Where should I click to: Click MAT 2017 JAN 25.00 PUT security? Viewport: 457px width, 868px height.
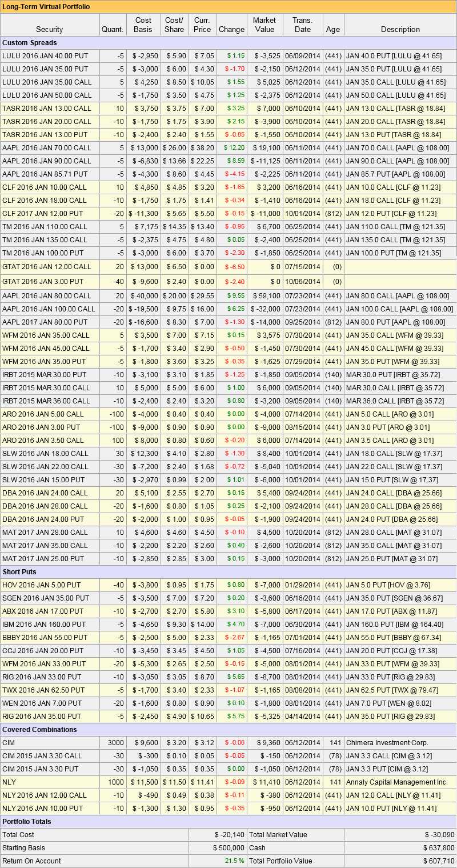pos(43,559)
